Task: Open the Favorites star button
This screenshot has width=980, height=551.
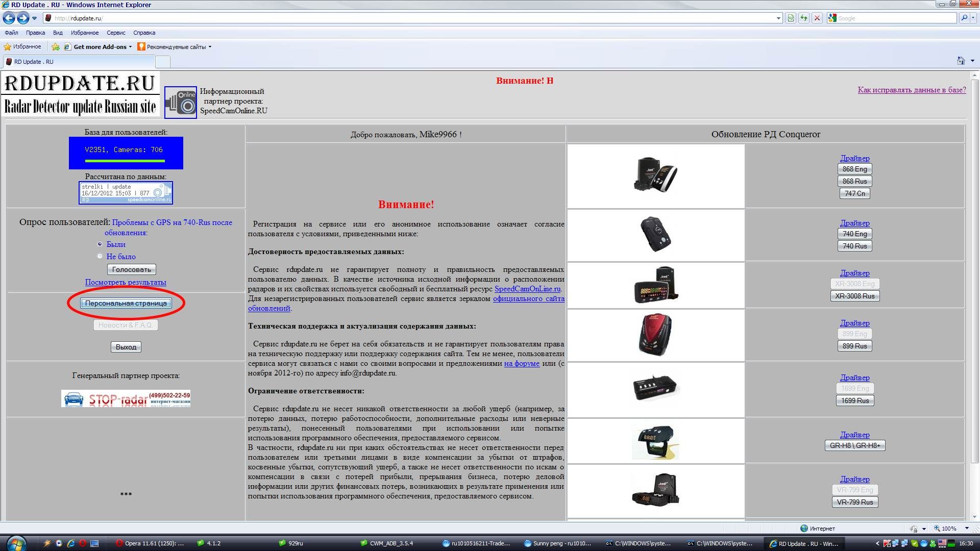Action: [x=22, y=46]
